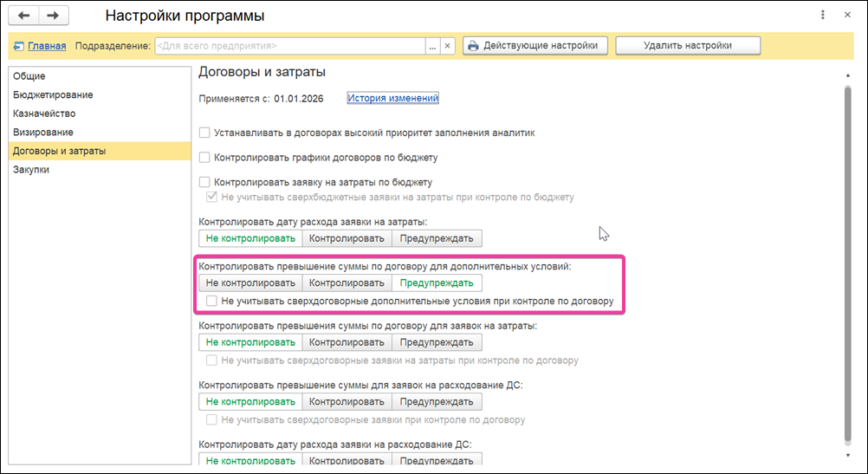The height and width of the screenshot is (474, 868).
Task: Click the vertical scrollbar thumb
Action: coord(847,263)
